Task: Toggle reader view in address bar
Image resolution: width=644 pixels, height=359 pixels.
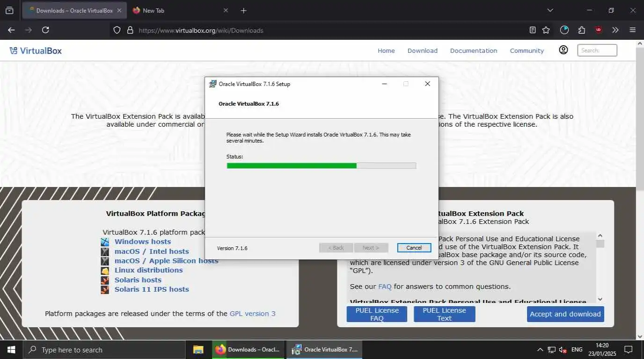Action: tap(533, 30)
